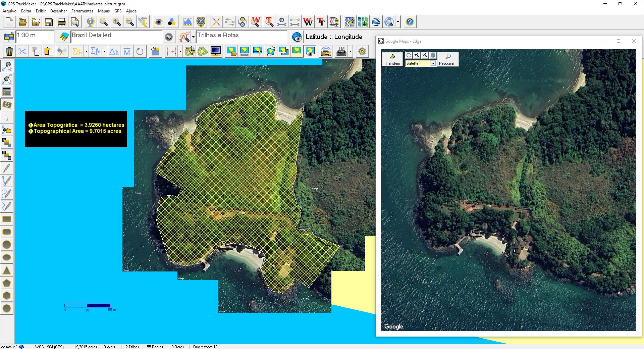
Task: Expand the dropdown arrow beside Trilhas e Rotas
Action: point(193,37)
